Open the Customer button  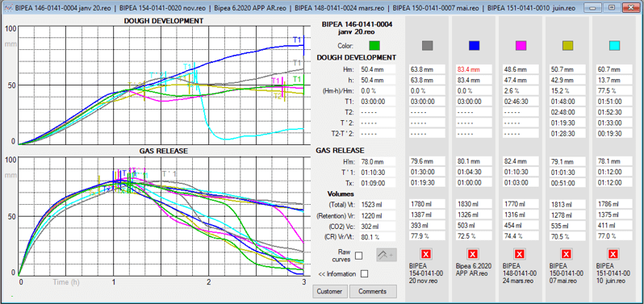330,292
